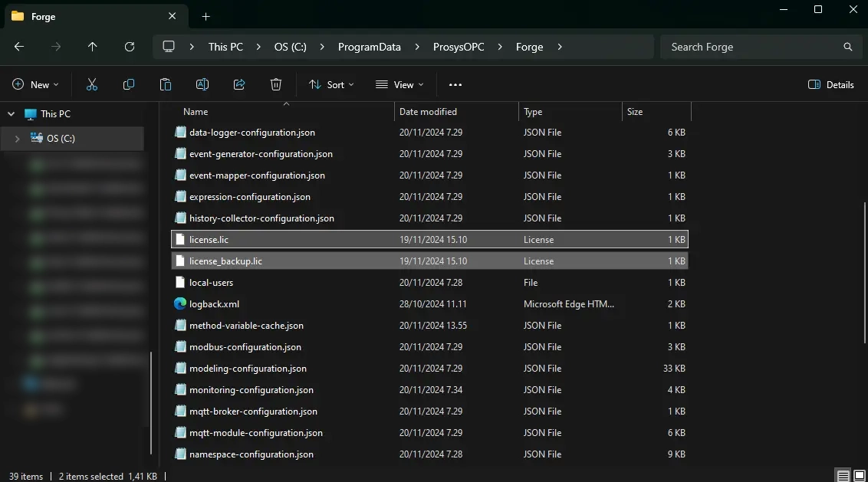The image size is (868, 482).
Task: Sort by Date modified column header
Action: pyautogui.click(x=457, y=112)
